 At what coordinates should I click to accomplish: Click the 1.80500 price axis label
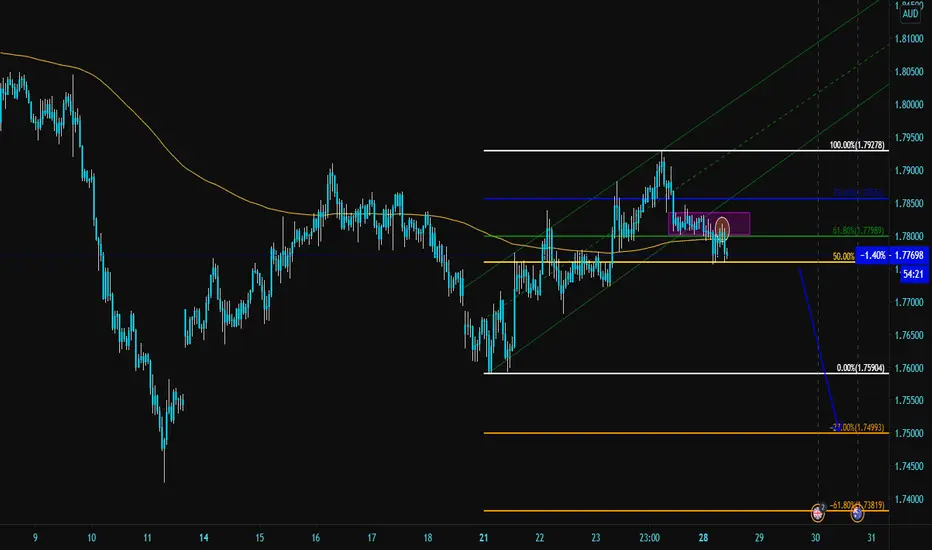(x=909, y=71)
